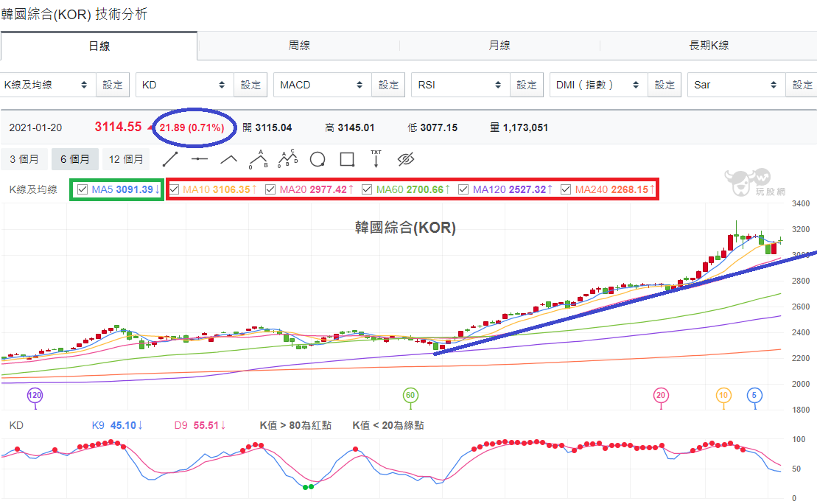Click the closing price 3114.55
This screenshot has height=504, width=817.
tap(119, 127)
